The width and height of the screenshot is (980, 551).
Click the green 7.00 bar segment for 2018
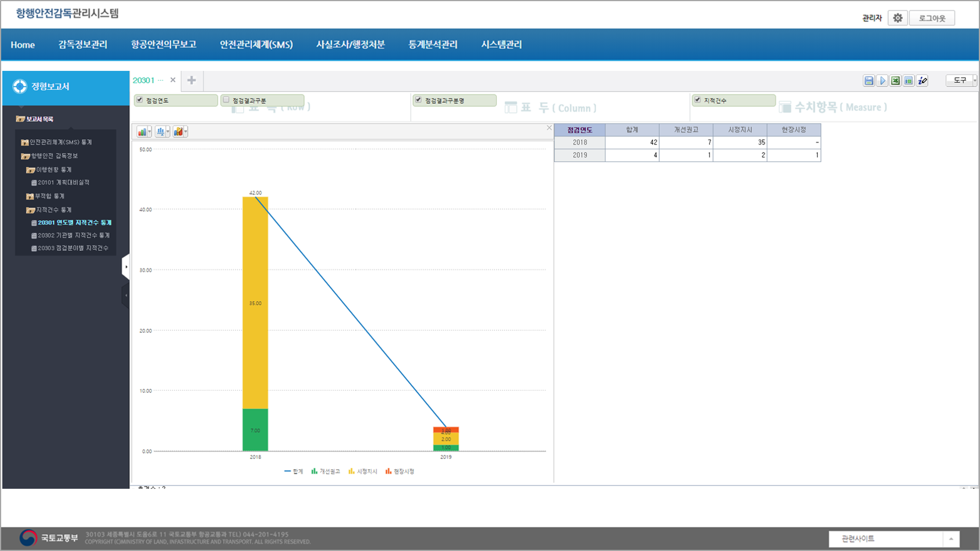(255, 430)
